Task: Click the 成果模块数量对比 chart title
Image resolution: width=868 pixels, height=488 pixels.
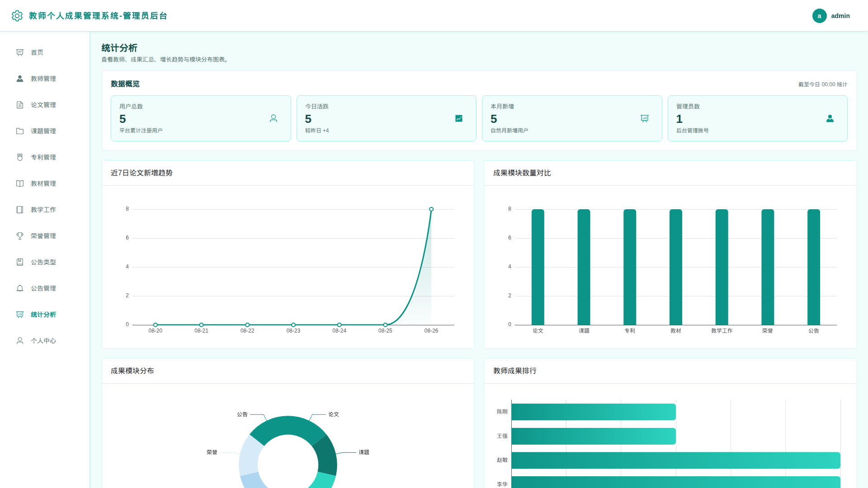Action: (x=522, y=173)
